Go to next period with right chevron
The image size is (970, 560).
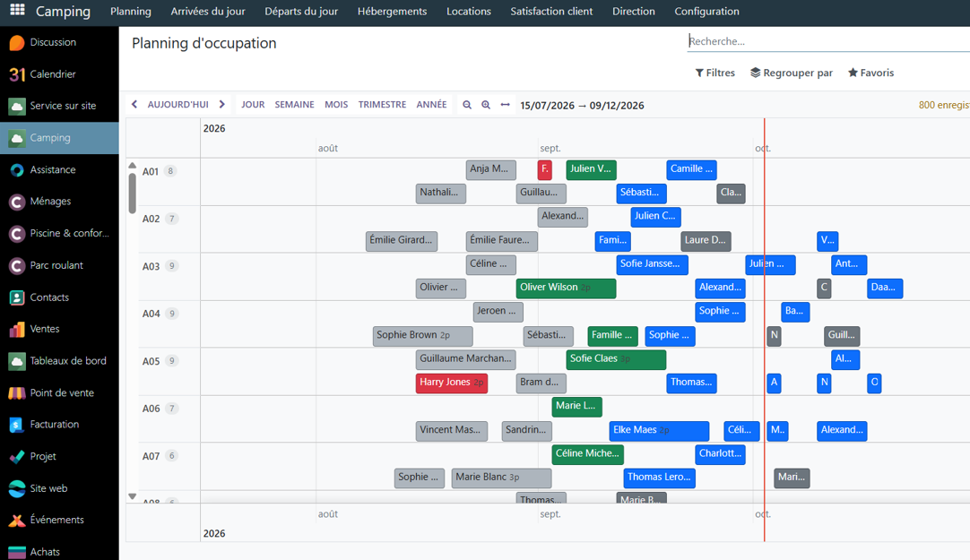222,105
